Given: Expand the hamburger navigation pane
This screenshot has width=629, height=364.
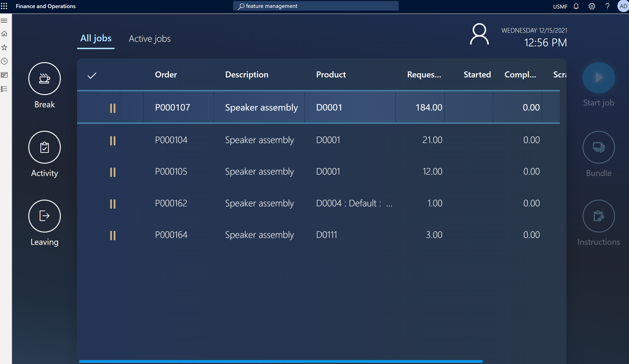Looking at the screenshot, I should pos(4,20).
